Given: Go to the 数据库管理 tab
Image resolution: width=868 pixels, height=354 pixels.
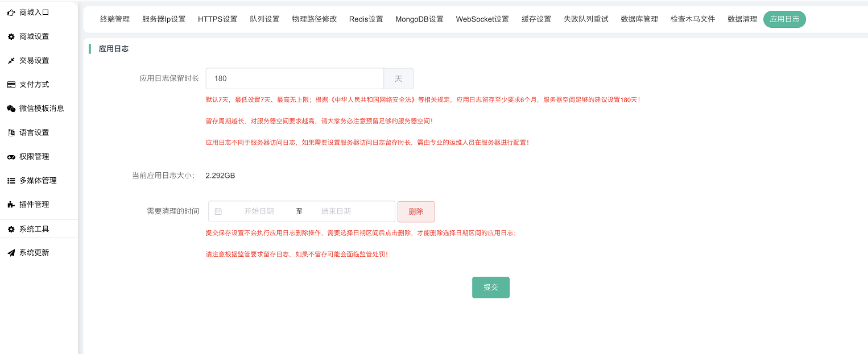Looking at the screenshot, I should (x=639, y=19).
